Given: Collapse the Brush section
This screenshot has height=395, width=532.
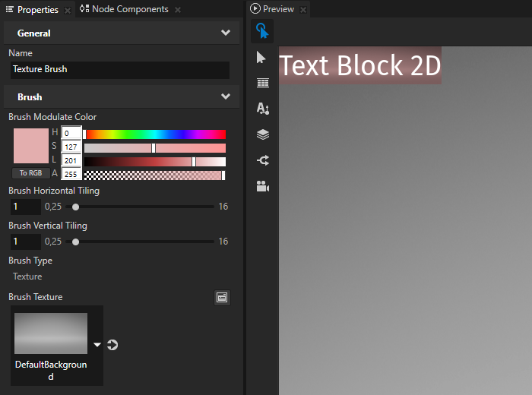Looking at the screenshot, I should coord(225,97).
